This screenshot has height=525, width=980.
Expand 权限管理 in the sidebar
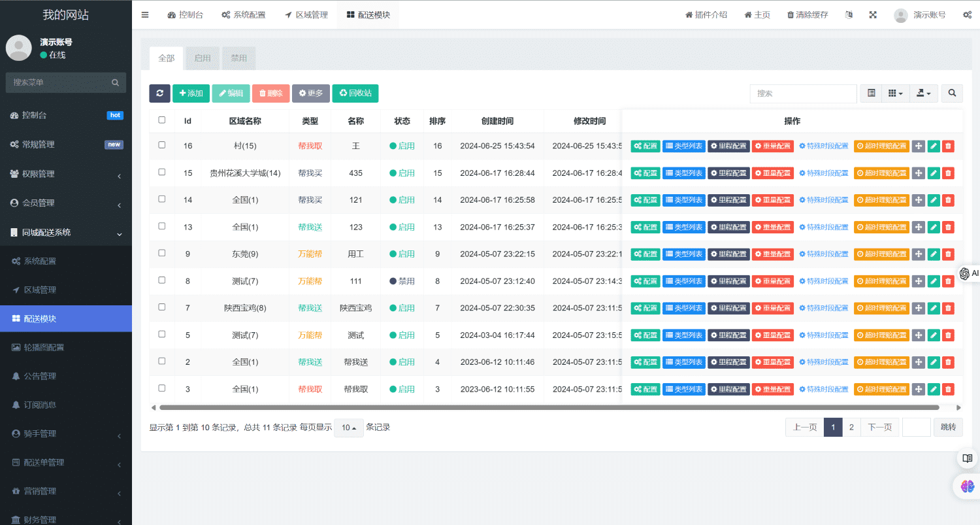point(66,174)
